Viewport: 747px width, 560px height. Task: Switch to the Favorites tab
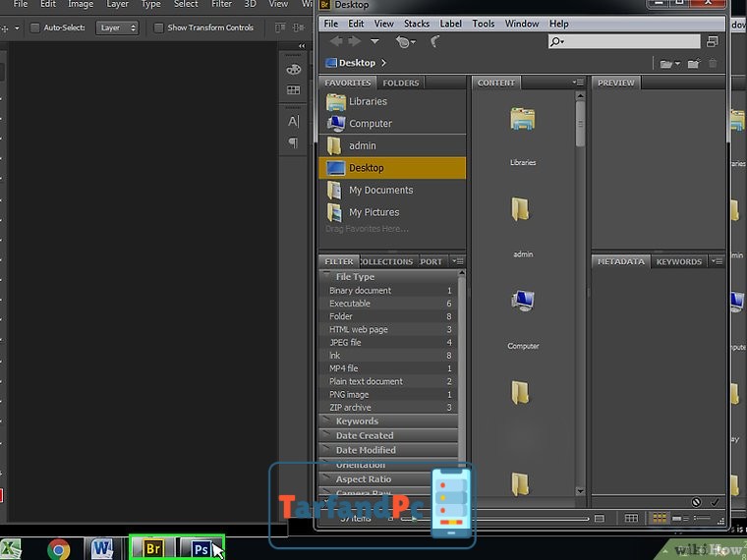[348, 83]
